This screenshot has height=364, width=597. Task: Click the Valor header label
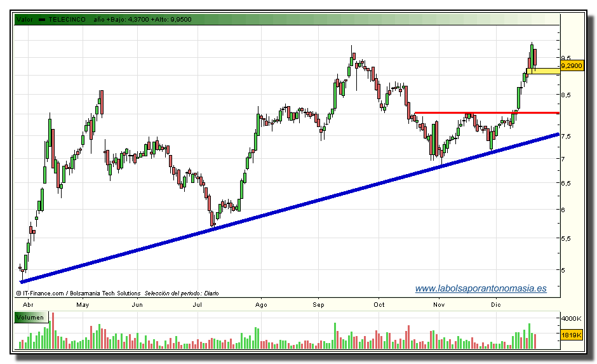(24, 20)
